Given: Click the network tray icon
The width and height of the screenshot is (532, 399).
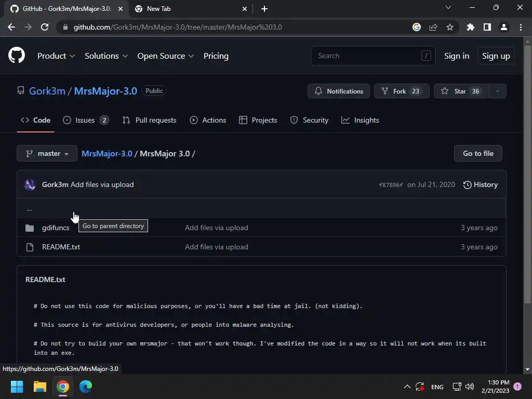Looking at the screenshot, I should 457,387.
